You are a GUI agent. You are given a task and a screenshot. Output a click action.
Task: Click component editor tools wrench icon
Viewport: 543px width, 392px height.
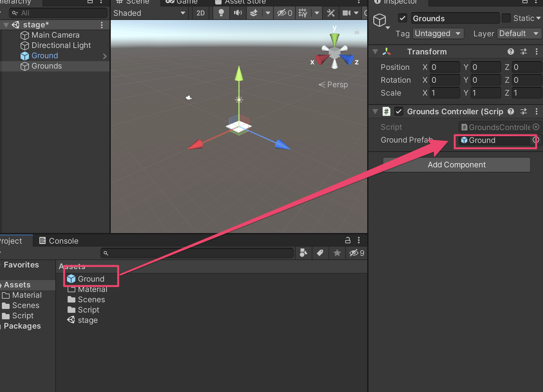pyautogui.click(x=331, y=13)
